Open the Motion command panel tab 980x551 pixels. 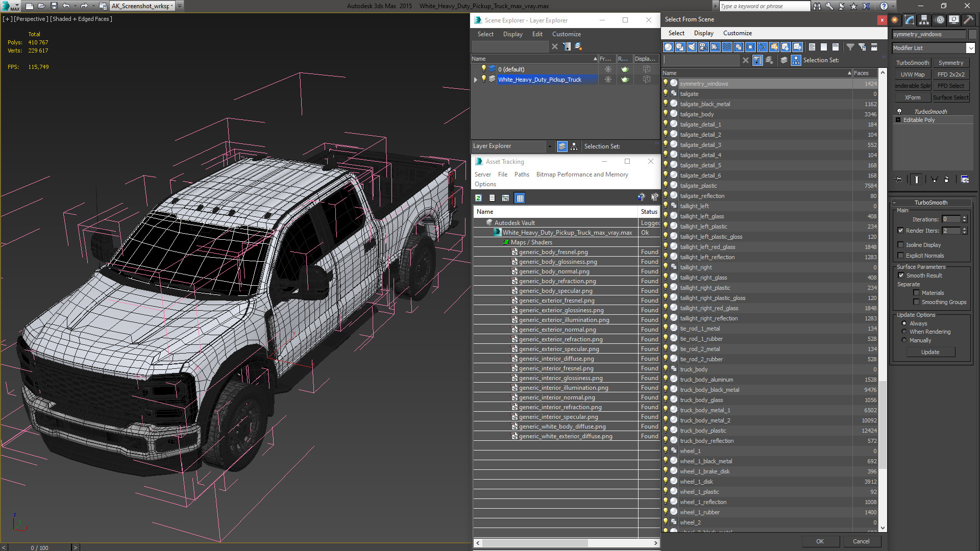click(939, 20)
